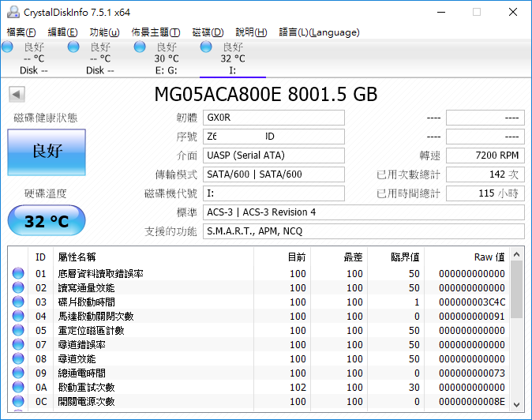
Task: Open the 語言(L)(Language) menu
Action: click(x=319, y=32)
